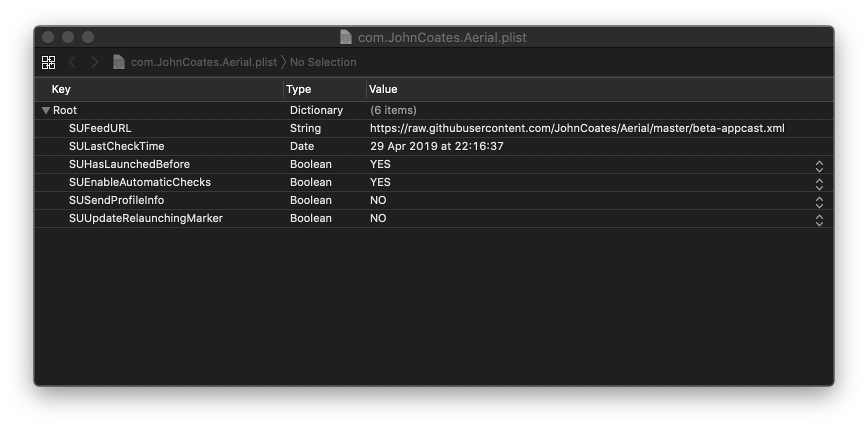Select the SULastCheckTime key
This screenshot has width=868, height=428.
pos(116,146)
